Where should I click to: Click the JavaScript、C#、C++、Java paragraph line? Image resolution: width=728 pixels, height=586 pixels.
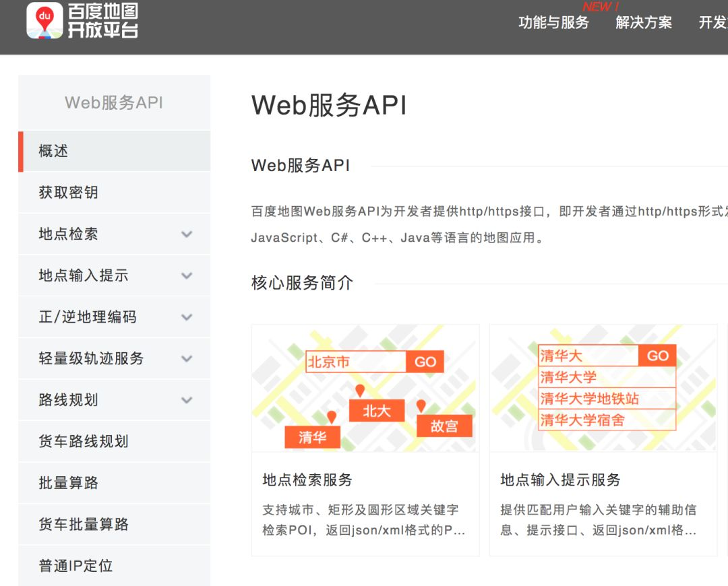(397, 238)
